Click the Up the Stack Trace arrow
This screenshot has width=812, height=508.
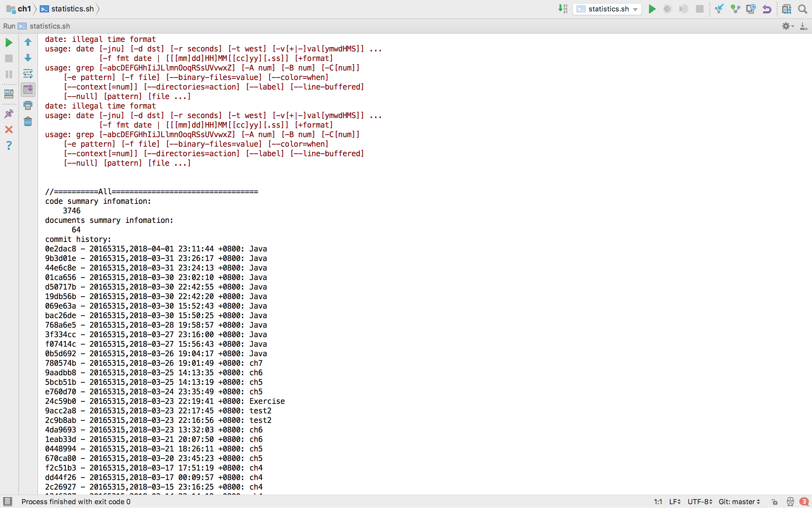click(28, 42)
